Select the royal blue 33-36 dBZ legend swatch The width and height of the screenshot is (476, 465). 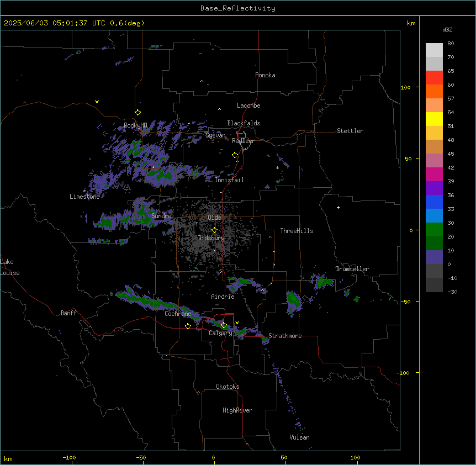coord(434,202)
